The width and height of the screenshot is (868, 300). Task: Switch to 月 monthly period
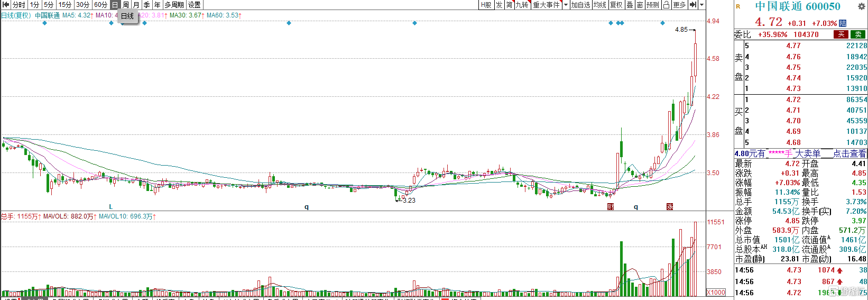[x=136, y=5]
